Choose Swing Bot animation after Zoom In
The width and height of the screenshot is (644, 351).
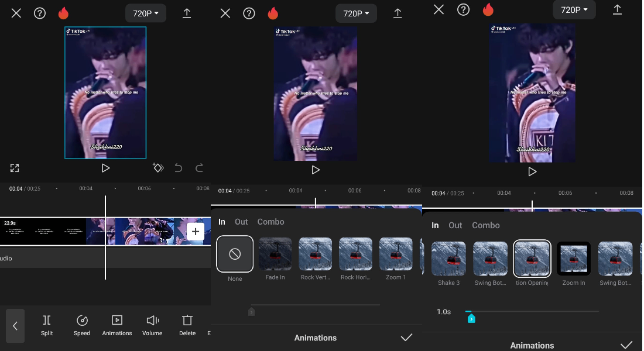(x=615, y=264)
